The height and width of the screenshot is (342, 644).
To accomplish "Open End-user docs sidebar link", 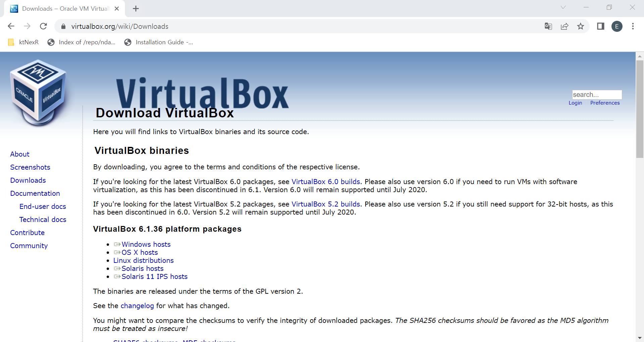I will (x=43, y=207).
